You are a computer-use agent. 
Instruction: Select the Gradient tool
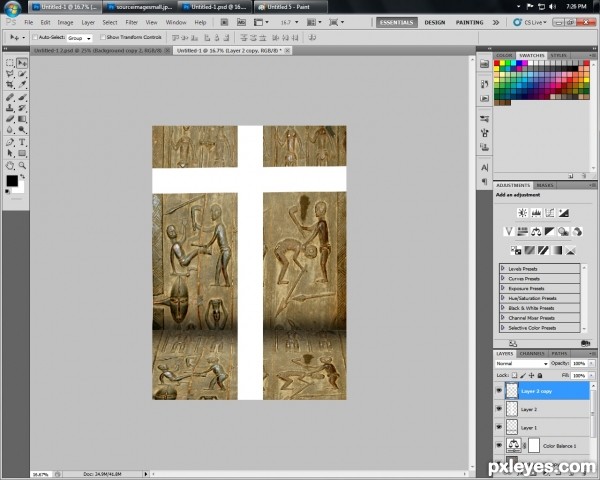(x=22, y=119)
